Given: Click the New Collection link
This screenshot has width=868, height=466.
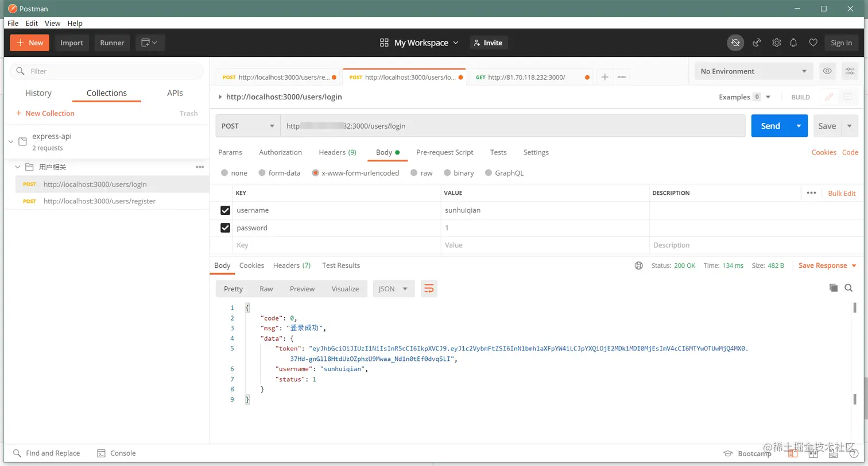Looking at the screenshot, I should coord(45,113).
